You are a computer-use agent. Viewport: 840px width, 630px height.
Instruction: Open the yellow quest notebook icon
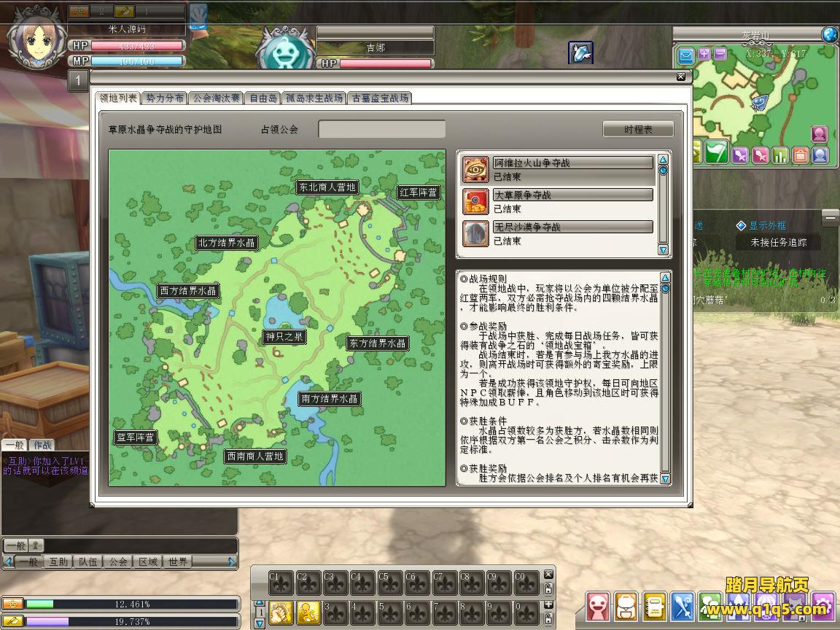(655, 606)
